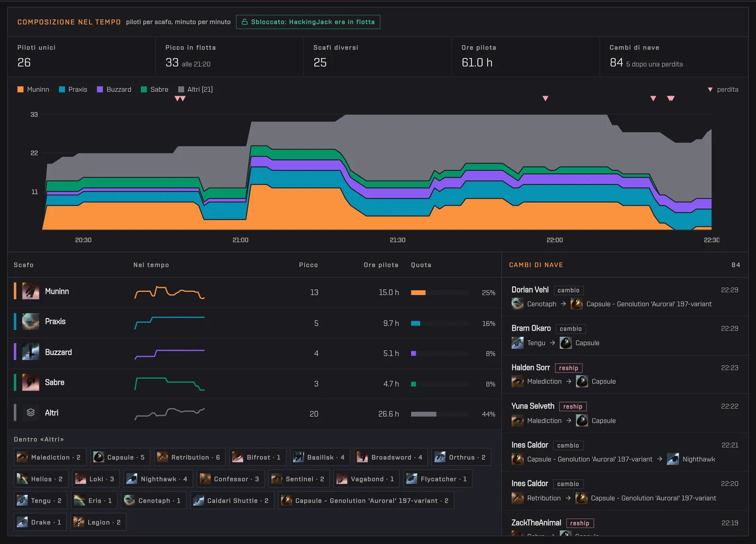Click the Praxis ship icon in table

pyautogui.click(x=31, y=322)
